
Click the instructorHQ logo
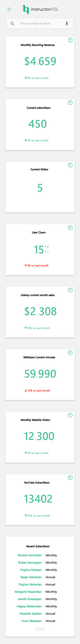(40, 9)
